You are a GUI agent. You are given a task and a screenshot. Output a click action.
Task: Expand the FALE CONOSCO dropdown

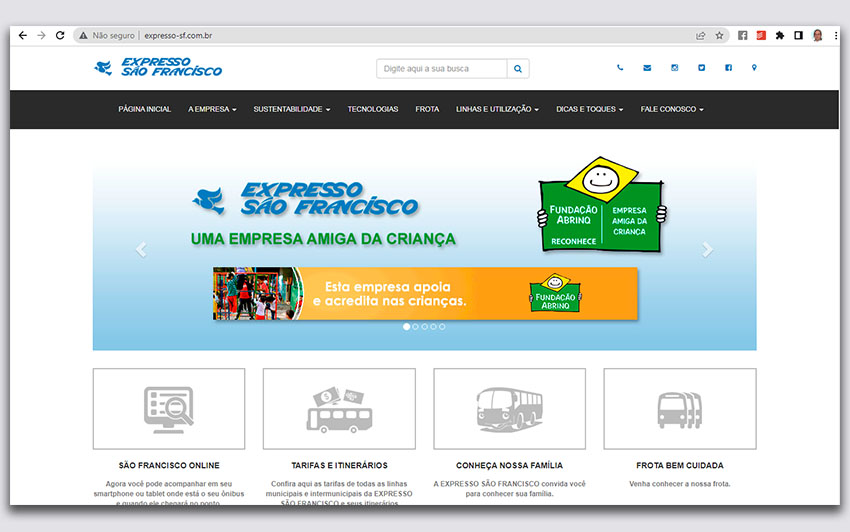(x=672, y=109)
